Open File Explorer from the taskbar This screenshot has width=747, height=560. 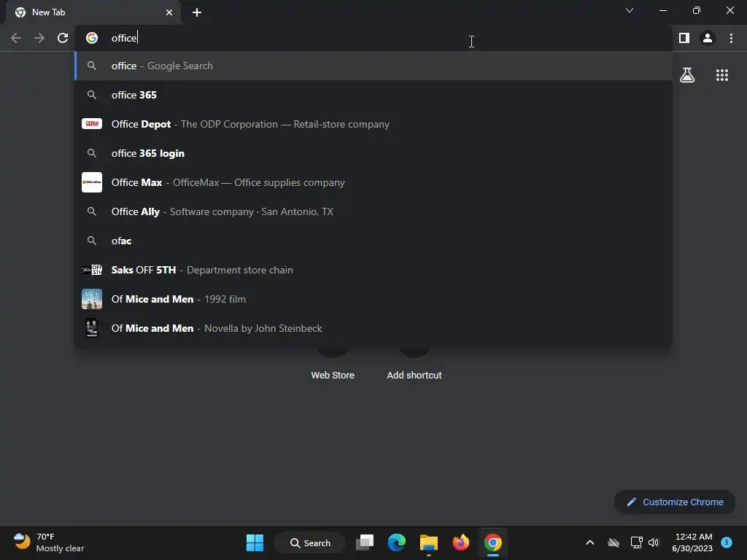(x=429, y=542)
